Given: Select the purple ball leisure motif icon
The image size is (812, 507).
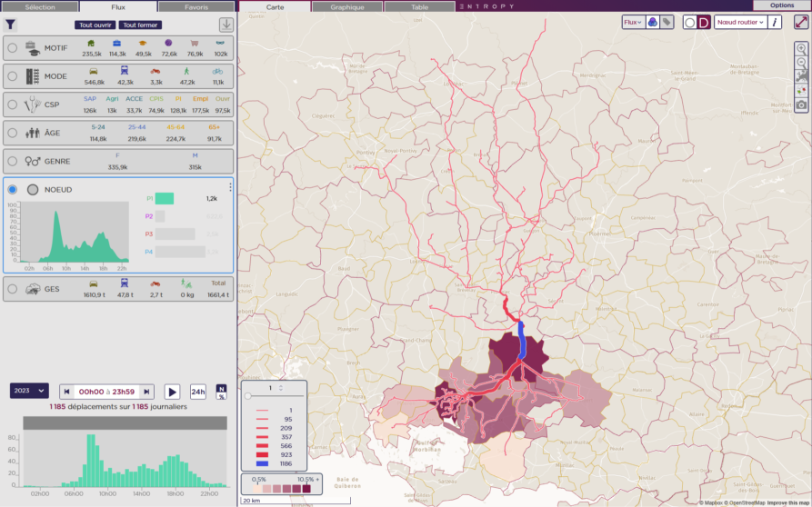Looking at the screenshot, I should pyautogui.click(x=169, y=44).
